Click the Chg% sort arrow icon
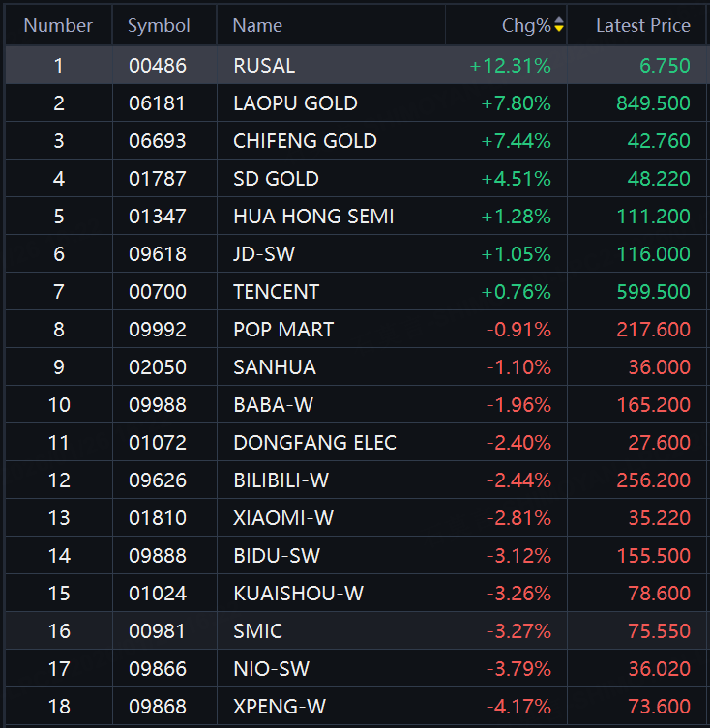Image resolution: width=710 pixels, height=728 pixels. (558, 25)
